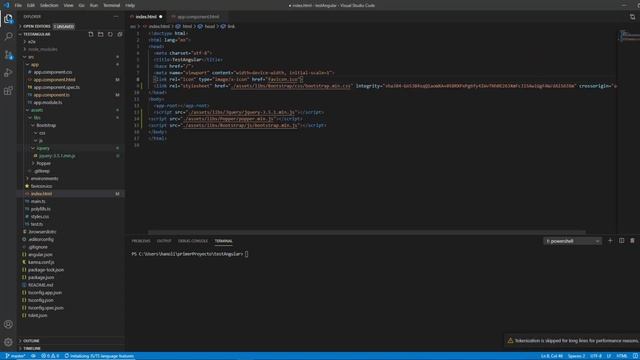Open the Accounts menu icon
The height and width of the screenshot is (360, 640).
[x=8, y=324]
